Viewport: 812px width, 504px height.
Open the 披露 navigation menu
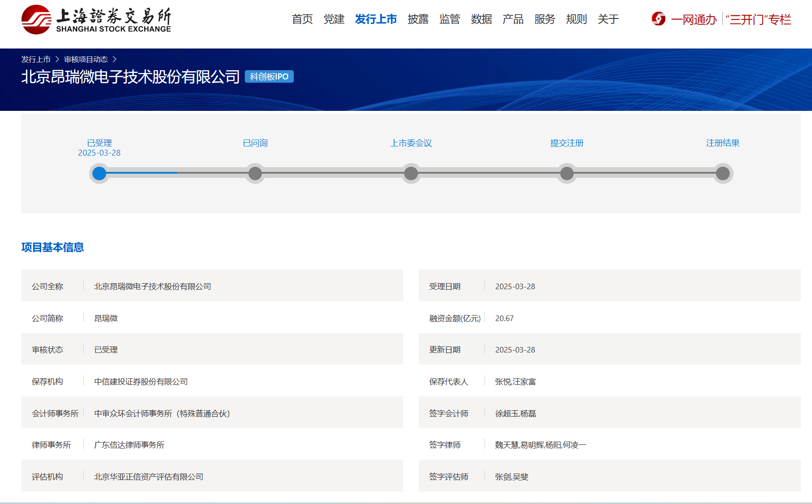pos(418,19)
